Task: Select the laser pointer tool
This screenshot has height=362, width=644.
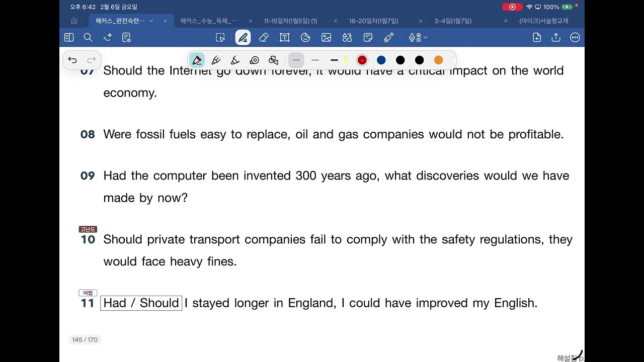Action: point(388,38)
